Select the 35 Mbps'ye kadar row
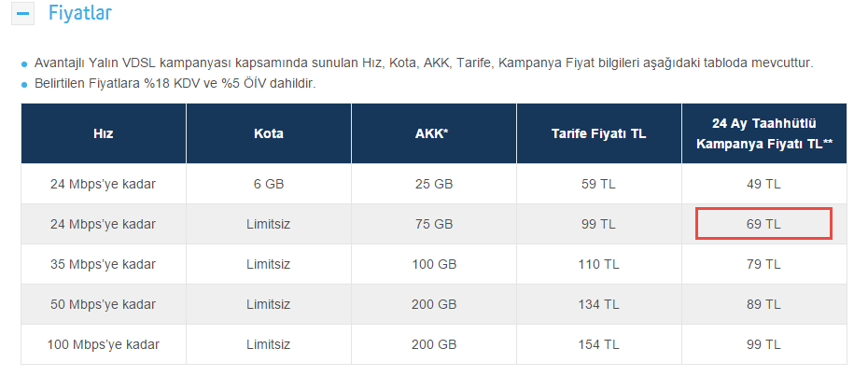 (104, 264)
